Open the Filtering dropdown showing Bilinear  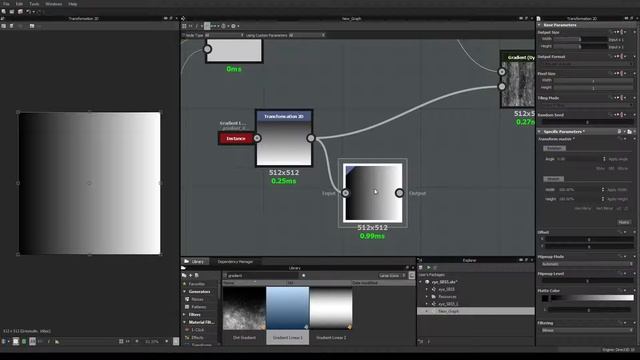[588, 330]
